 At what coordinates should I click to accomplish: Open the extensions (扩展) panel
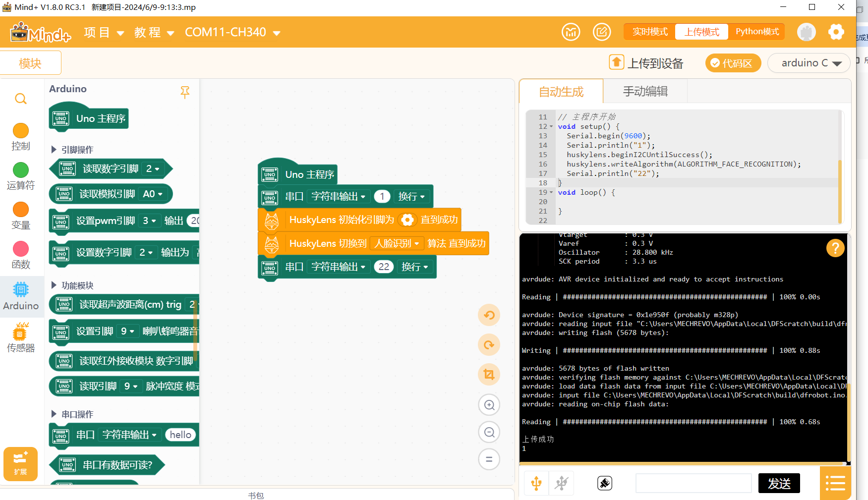tap(20, 464)
